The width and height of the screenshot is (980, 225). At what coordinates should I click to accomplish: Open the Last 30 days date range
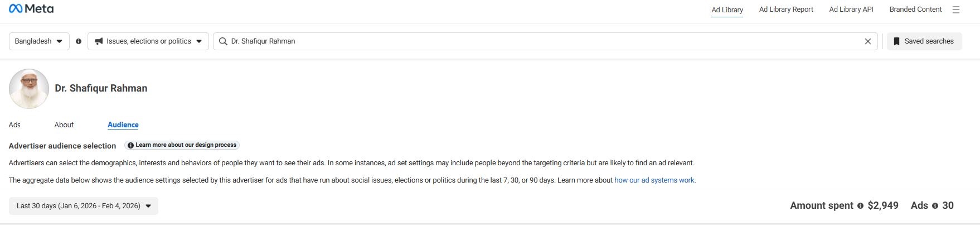84,206
